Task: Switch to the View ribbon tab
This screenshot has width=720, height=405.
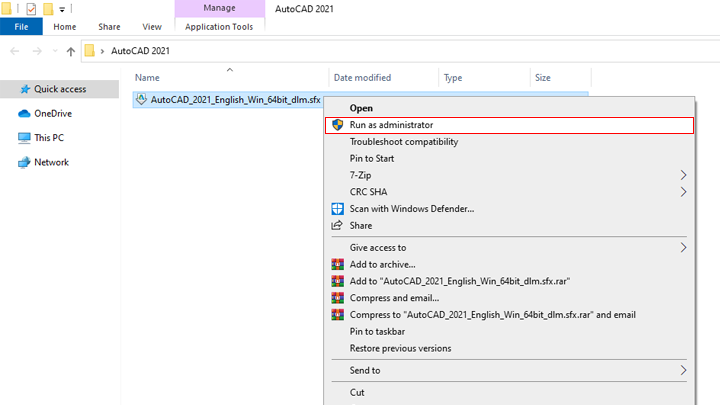Action: (x=152, y=27)
